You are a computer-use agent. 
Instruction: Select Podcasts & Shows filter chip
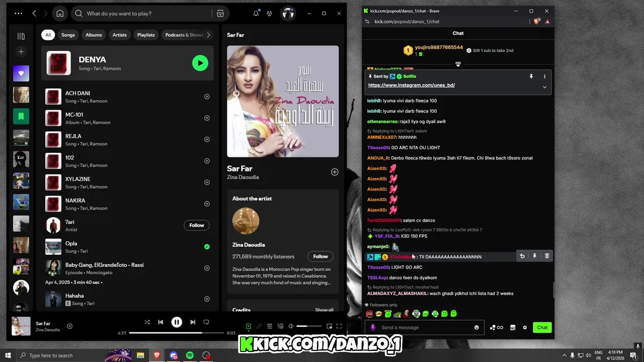(183, 35)
